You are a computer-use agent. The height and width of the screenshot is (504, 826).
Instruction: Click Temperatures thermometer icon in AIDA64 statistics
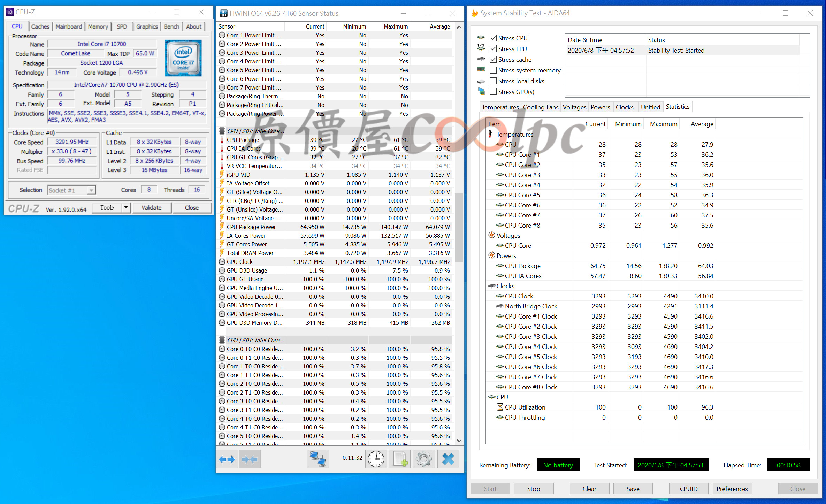[x=491, y=134]
